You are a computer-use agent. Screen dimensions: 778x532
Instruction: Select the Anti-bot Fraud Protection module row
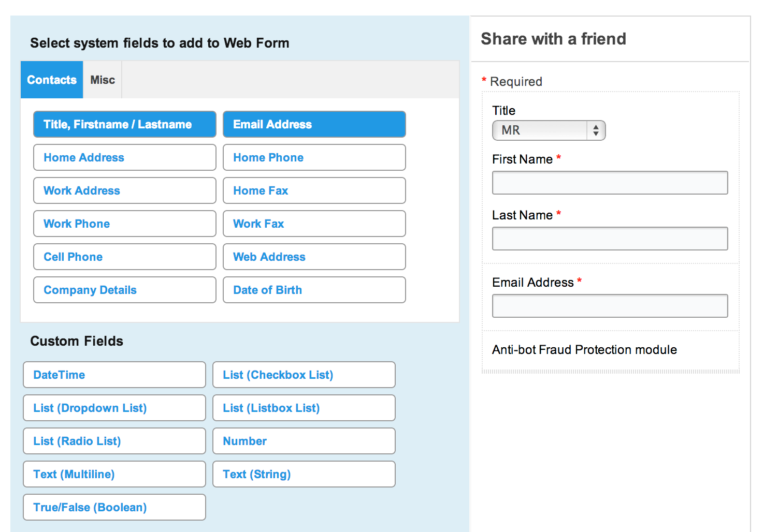(x=584, y=350)
